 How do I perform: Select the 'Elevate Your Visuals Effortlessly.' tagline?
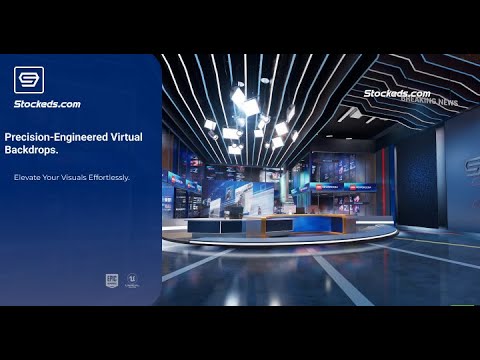[72, 177]
